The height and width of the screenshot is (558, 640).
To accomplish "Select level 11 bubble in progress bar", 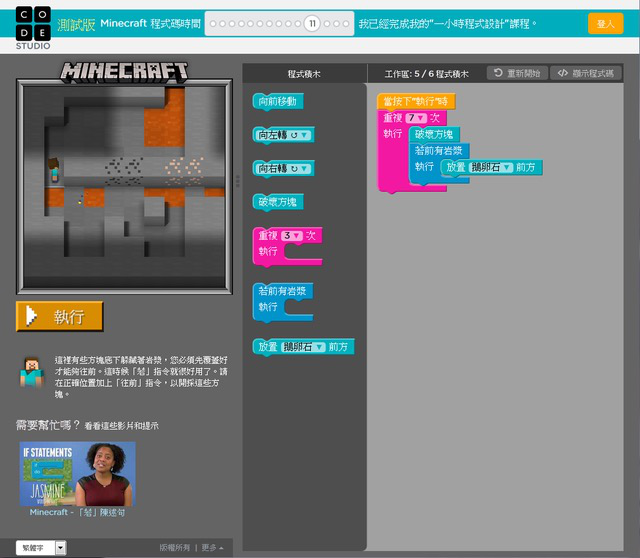I will click(312, 24).
